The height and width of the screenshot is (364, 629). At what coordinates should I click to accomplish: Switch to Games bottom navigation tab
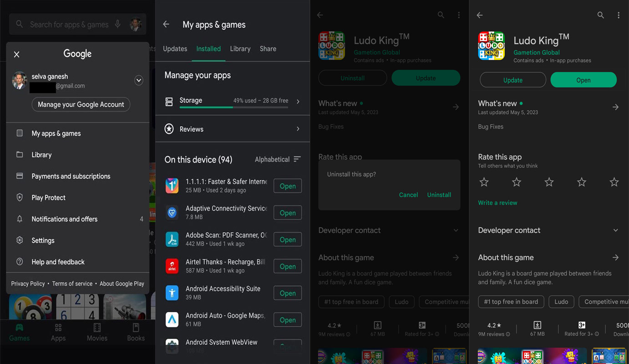[x=20, y=333]
